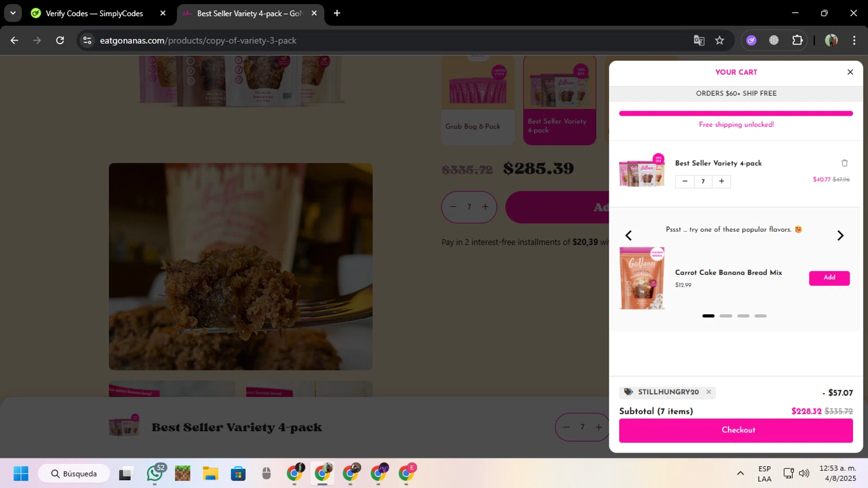
Task: Open the Extensions puzzle menu
Action: (x=797, y=41)
